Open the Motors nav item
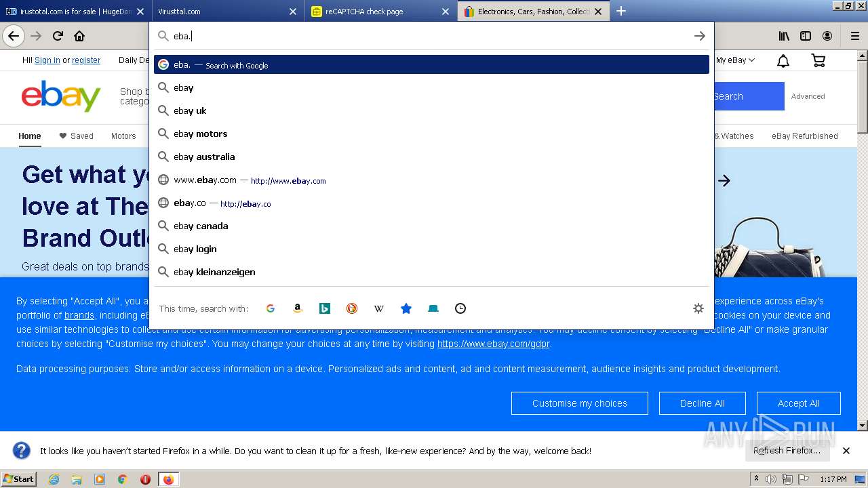Image resolution: width=868 pixels, height=488 pixels. pos(123,136)
